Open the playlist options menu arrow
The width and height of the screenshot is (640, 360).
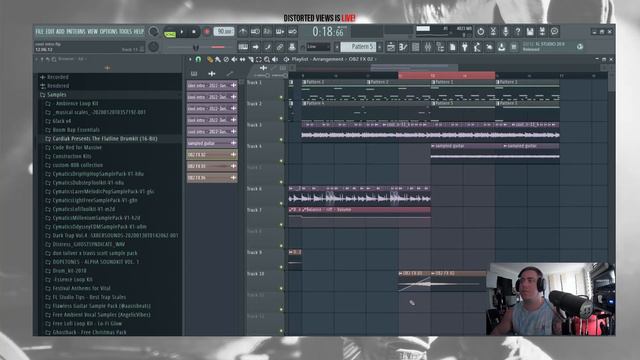190,60
